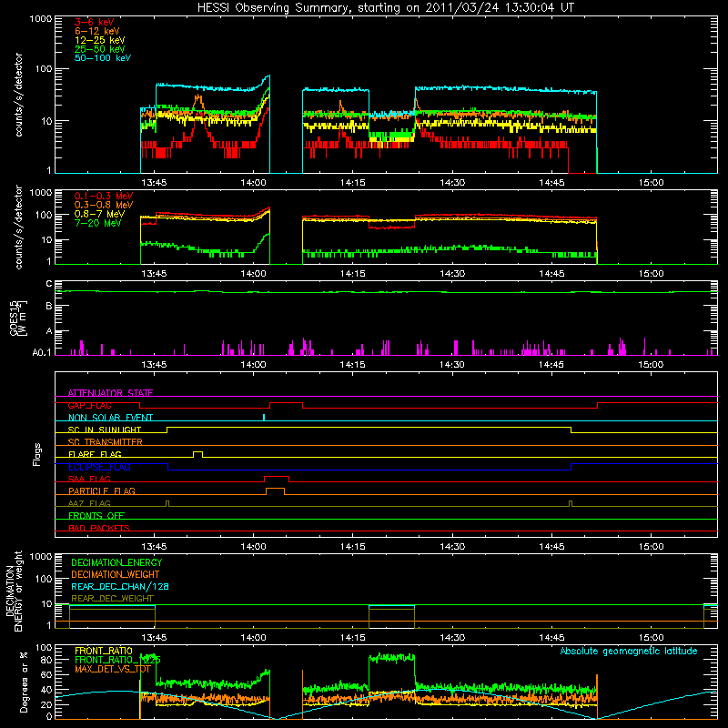Click the SAA_FLAG raised segment
Screen dimensions: 728x728
click(277, 478)
